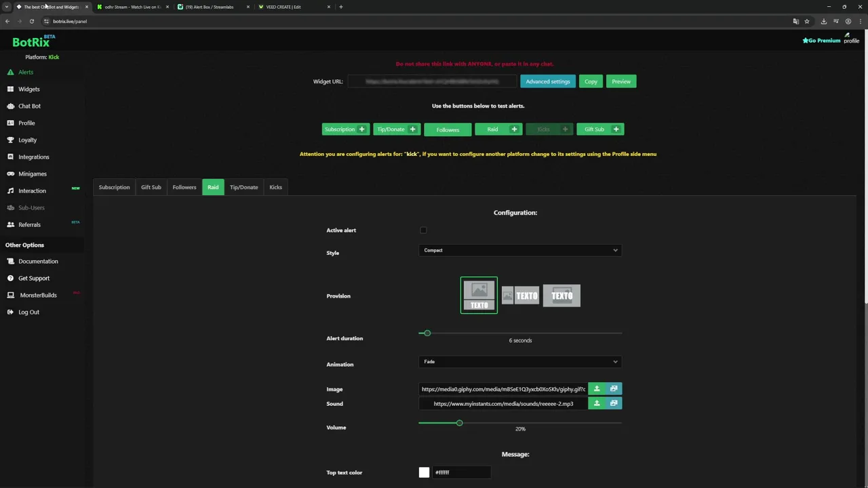The image size is (868, 488).
Task: Click the plus on Subscription test button
Action: (361, 129)
